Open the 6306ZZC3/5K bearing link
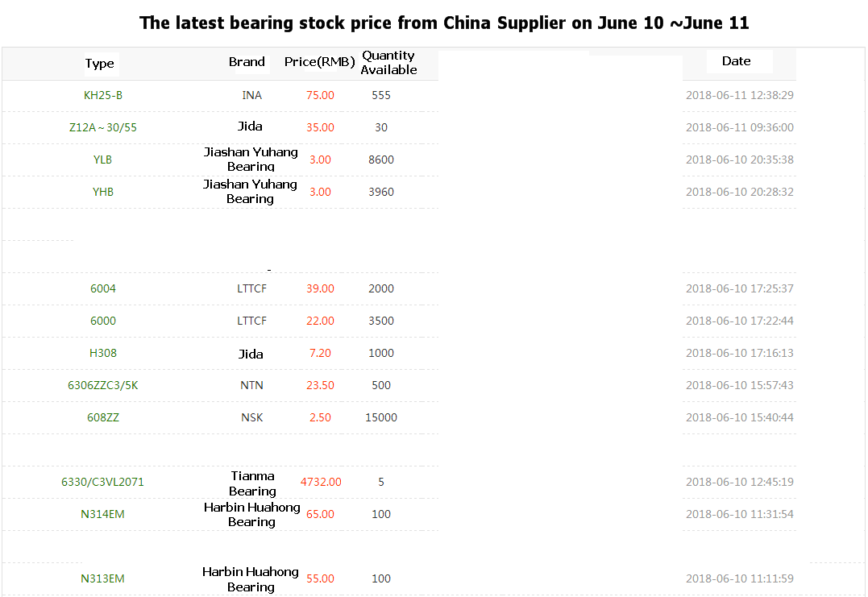 coord(103,385)
